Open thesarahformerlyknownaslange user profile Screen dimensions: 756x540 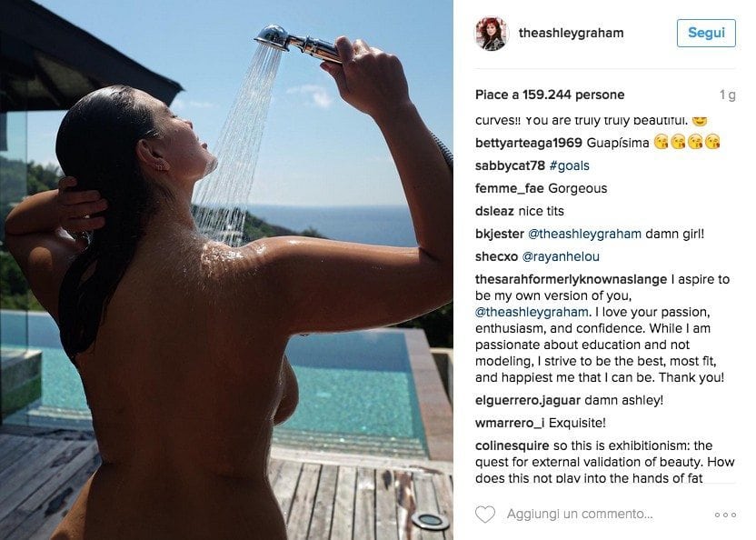coord(571,279)
